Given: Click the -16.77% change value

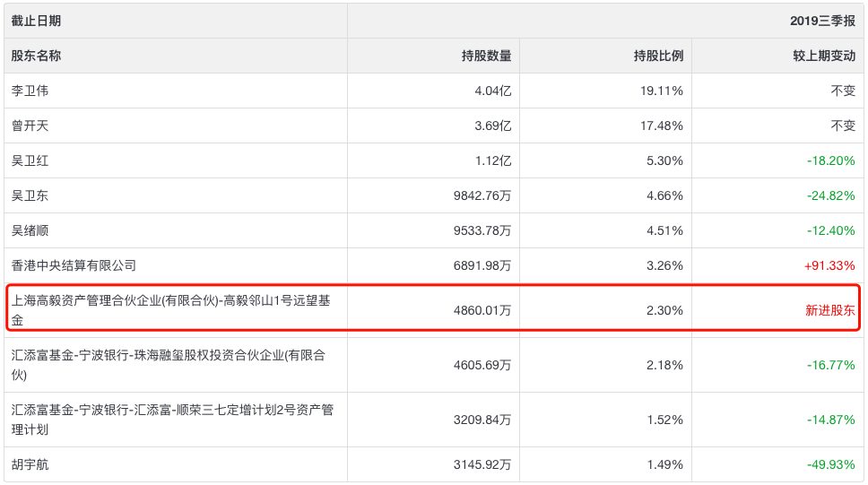Looking at the screenshot, I should (x=831, y=365).
